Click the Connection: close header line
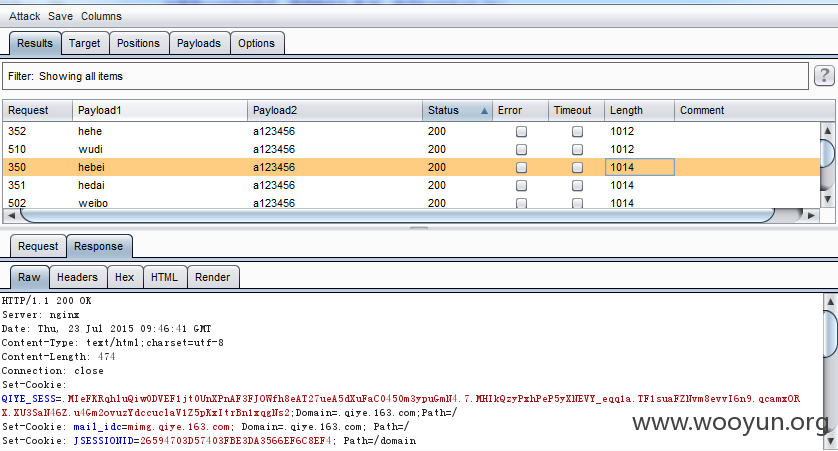838x451 pixels. click(x=52, y=370)
